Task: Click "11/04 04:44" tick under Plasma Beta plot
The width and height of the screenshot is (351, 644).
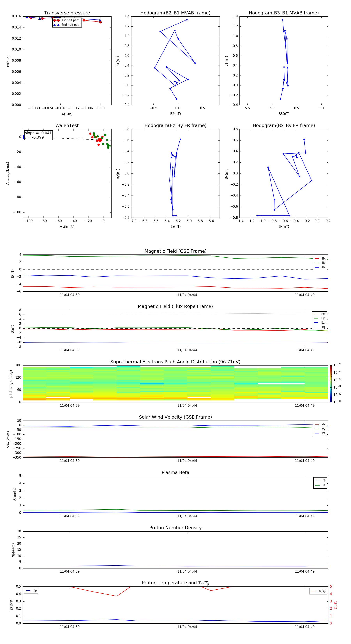Action: pyautogui.click(x=187, y=516)
